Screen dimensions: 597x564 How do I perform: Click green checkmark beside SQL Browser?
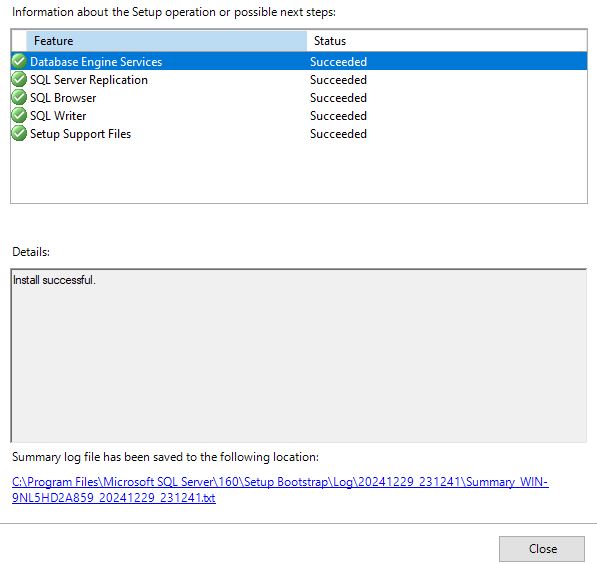[19, 97]
